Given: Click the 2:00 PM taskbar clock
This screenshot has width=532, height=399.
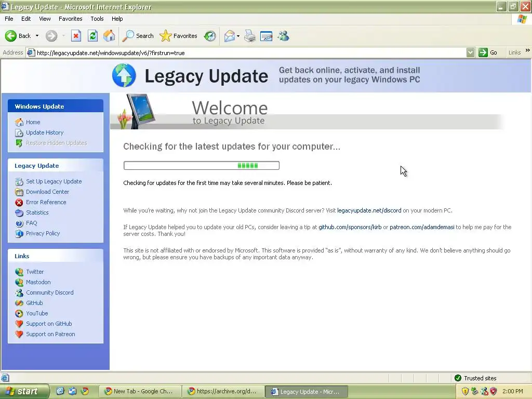Looking at the screenshot, I should [x=513, y=391].
